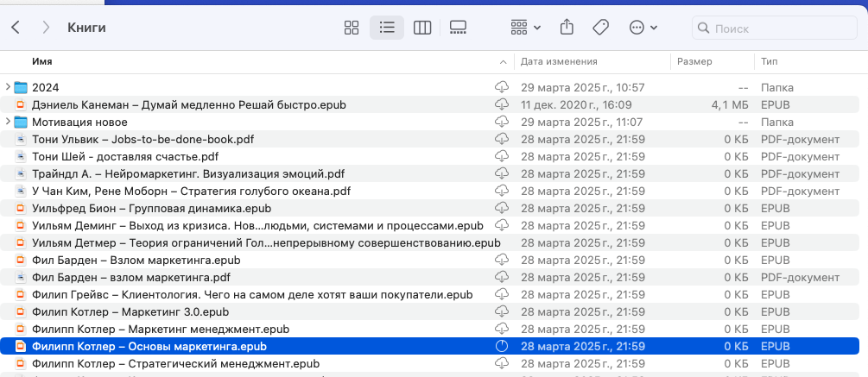Image resolution: width=868 pixels, height=377 pixels.
Task: Click EPUB file icon of Маркетинг 3.0
Action: [21, 311]
